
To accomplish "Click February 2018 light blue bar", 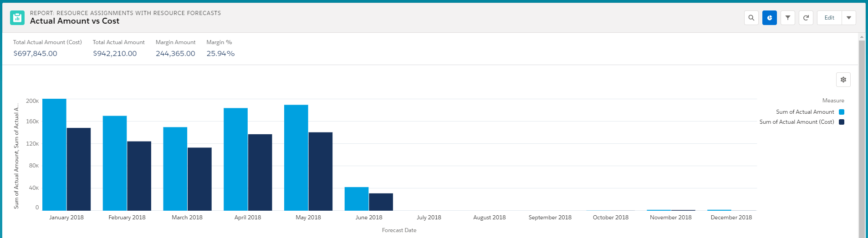I will pyautogui.click(x=115, y=163).
